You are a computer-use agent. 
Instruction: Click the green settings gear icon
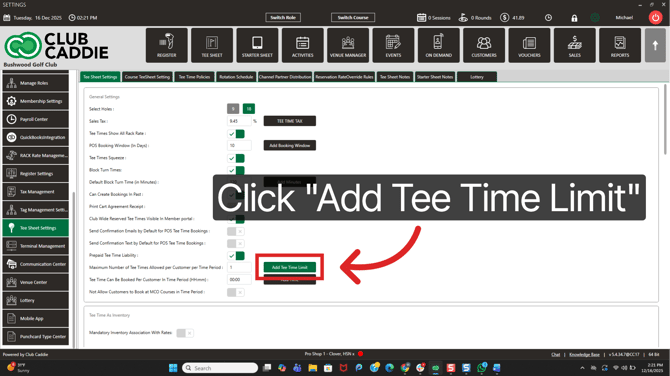(595, 18)
